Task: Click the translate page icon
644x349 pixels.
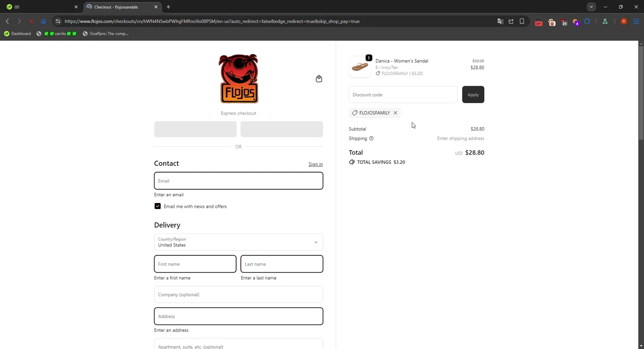Action: point(500,21)
